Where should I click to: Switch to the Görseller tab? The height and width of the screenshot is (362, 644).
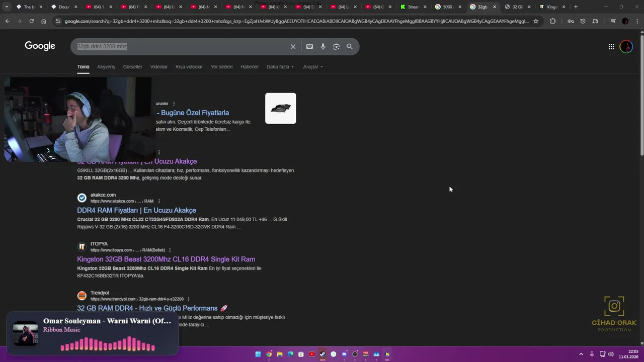coord(133,67)
